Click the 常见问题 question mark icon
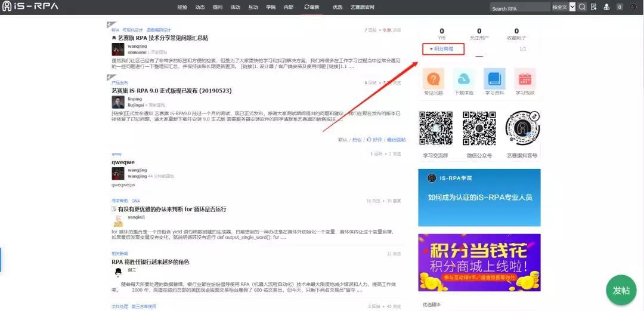Viewport: 644px width, 311px height. tap(433, 79)
